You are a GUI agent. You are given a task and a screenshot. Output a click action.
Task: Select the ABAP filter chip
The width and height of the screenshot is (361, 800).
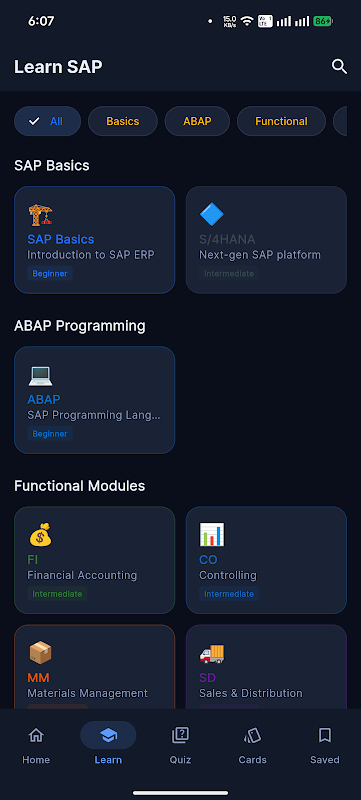[197, 121]
